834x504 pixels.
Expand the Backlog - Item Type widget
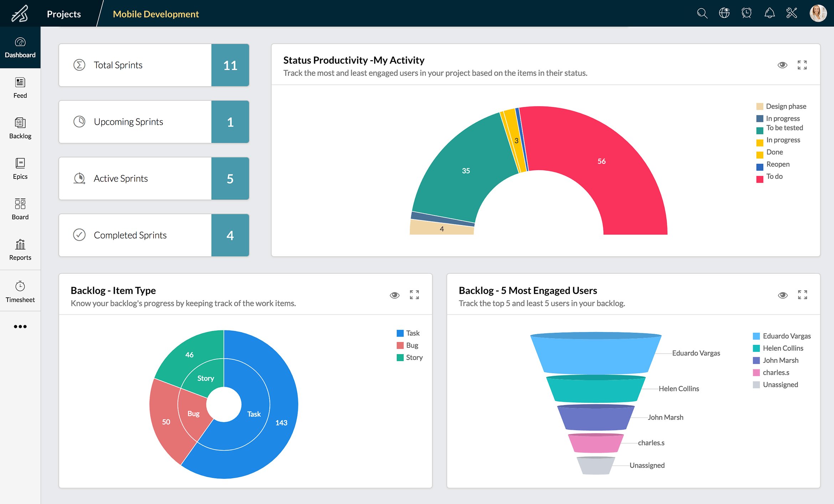tap(414, 295)
